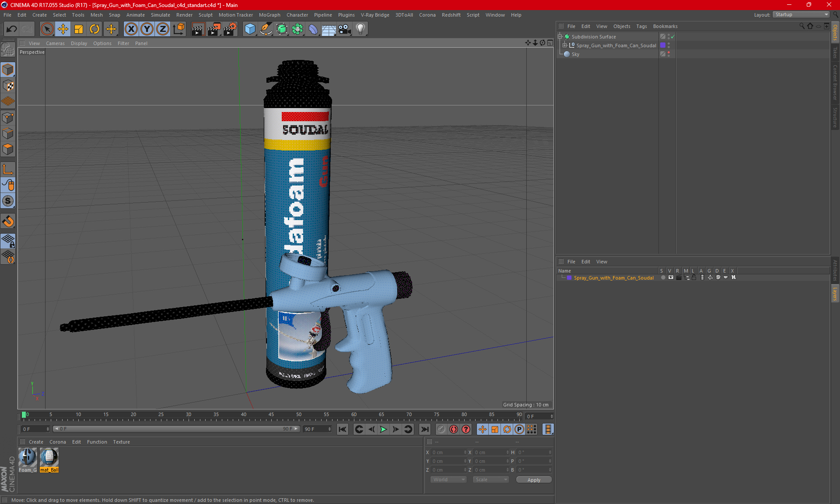Open the Array modeling objects icon

[297, 29]
